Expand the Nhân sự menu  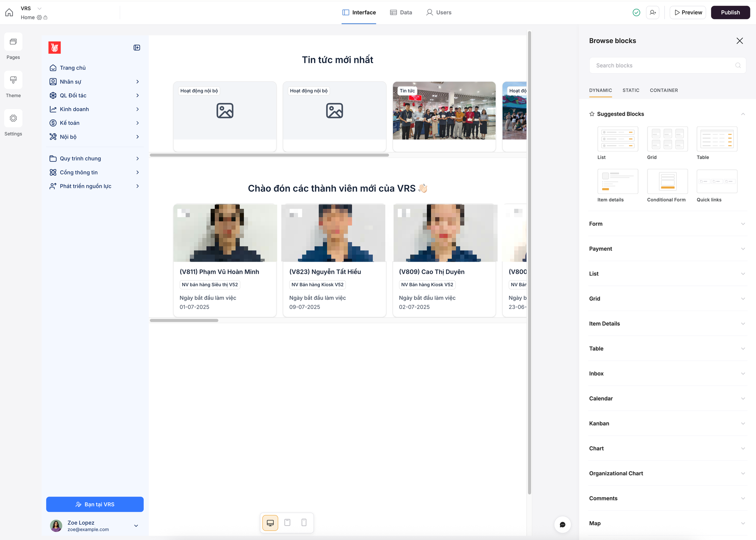tap(94, 82)
